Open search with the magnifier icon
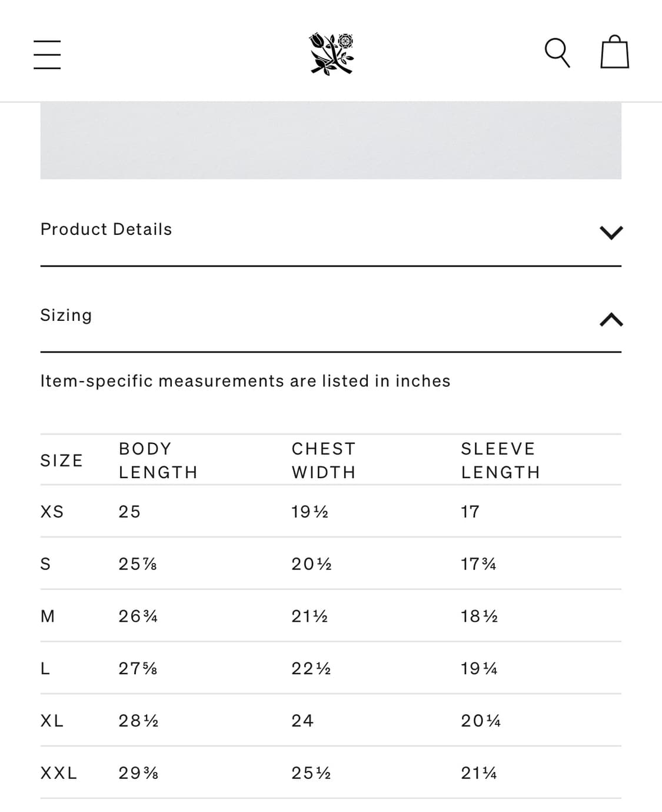The height and width of the screenshot is (812, 662). point(557,53)
